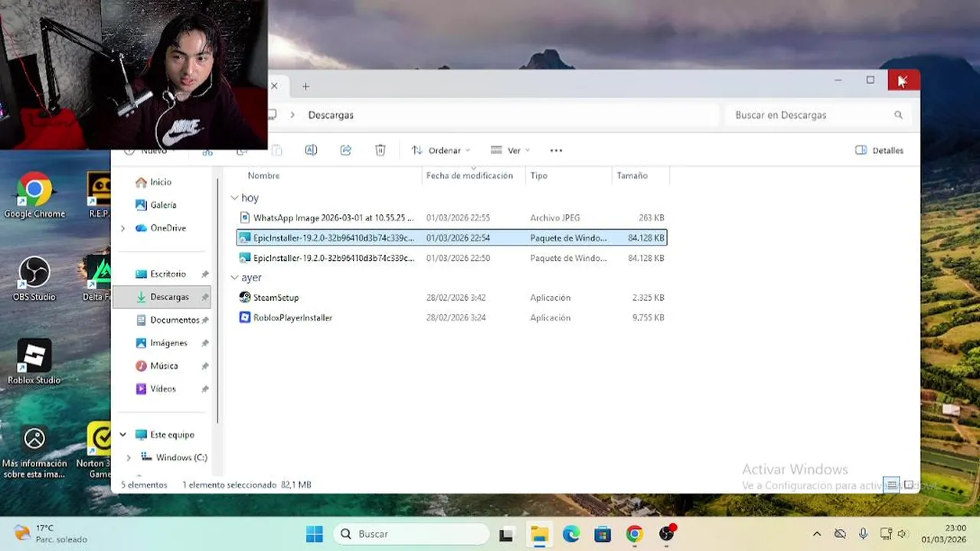Select Descargas in the sidebar
The image size is (980, 551).
click(162, 297)
